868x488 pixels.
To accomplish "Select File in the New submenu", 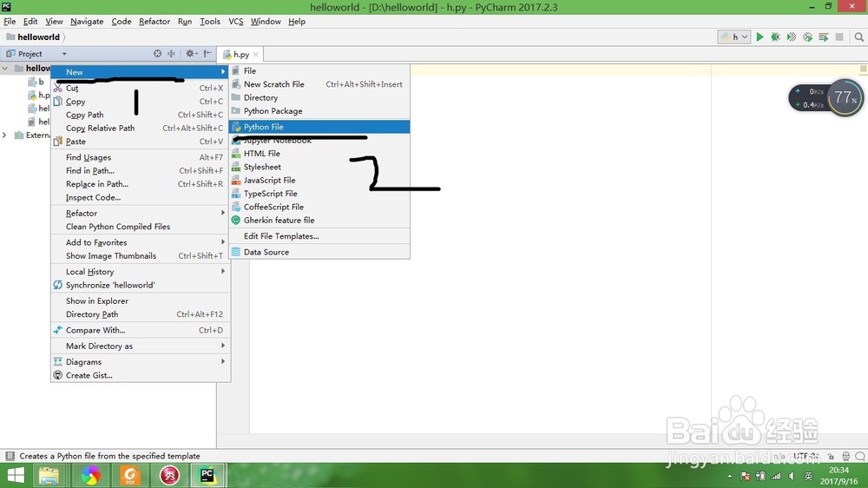I will (x=319, y=71).
